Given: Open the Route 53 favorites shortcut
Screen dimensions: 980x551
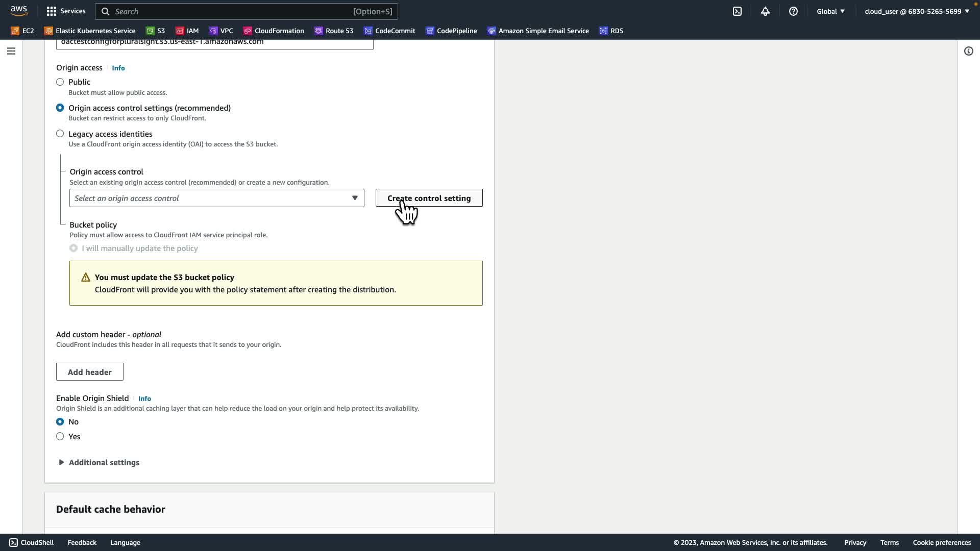Looking at the screenshot, I should point(334,31).
